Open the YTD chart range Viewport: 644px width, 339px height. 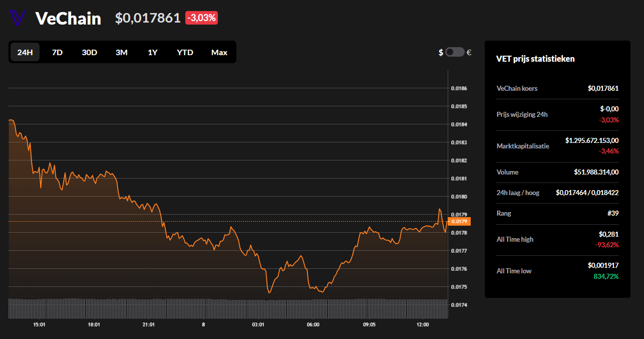[x=185, y=52]
